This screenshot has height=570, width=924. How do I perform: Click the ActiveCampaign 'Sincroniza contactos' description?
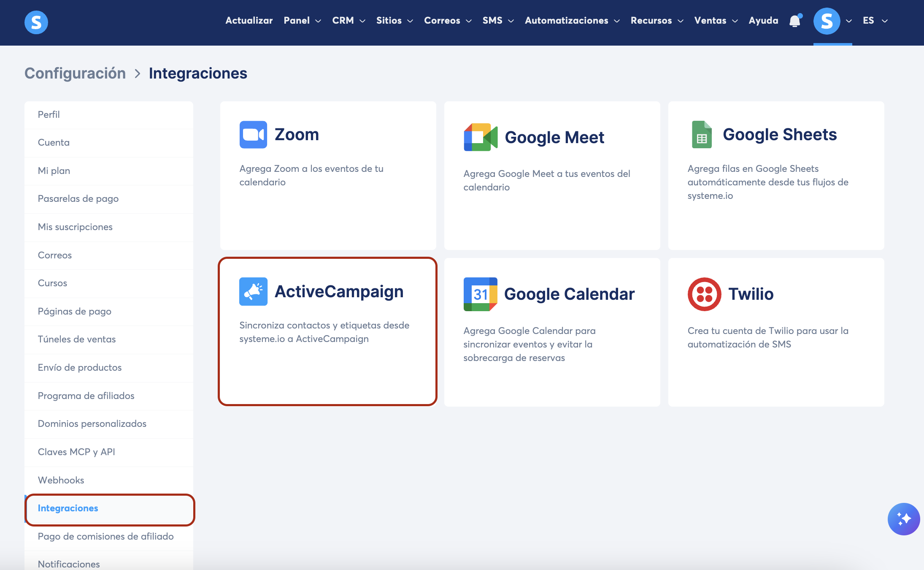(324, 332)
